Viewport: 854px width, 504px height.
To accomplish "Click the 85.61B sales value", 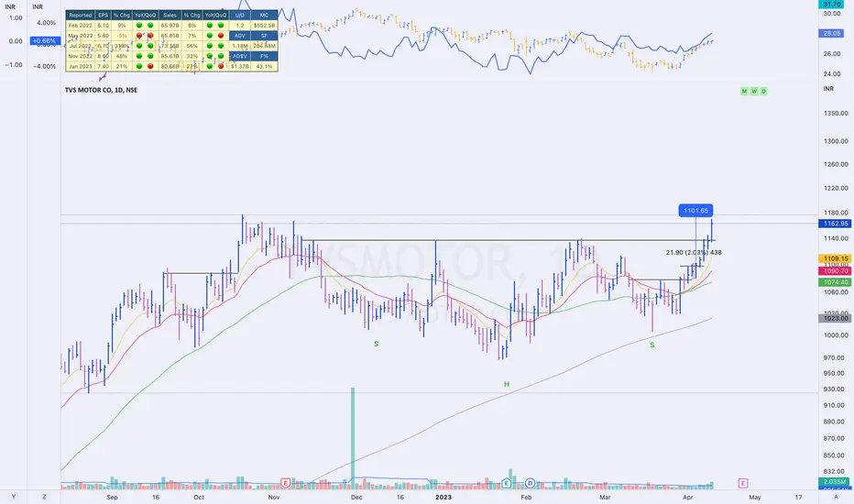I will (170, 56).
